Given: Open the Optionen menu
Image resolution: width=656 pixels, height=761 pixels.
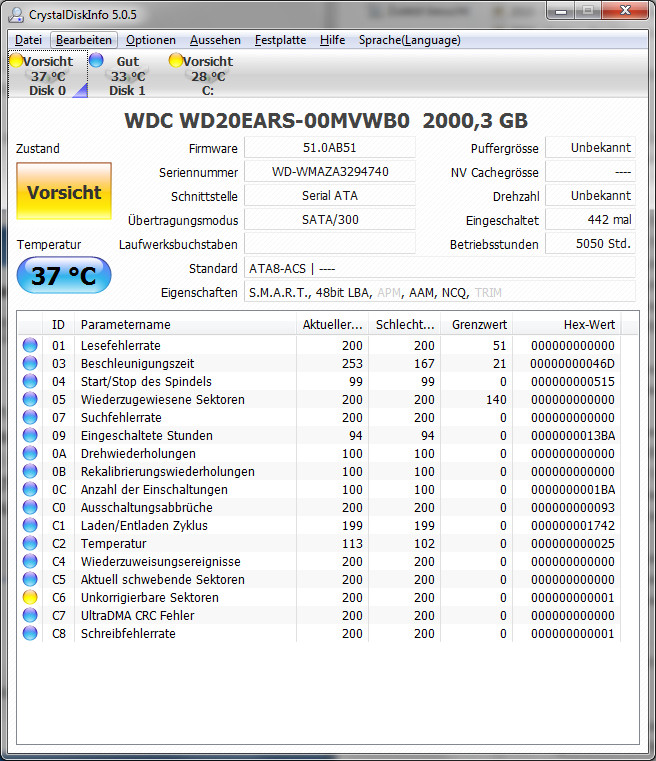Looking at the screenshot, I should [151, 40].
